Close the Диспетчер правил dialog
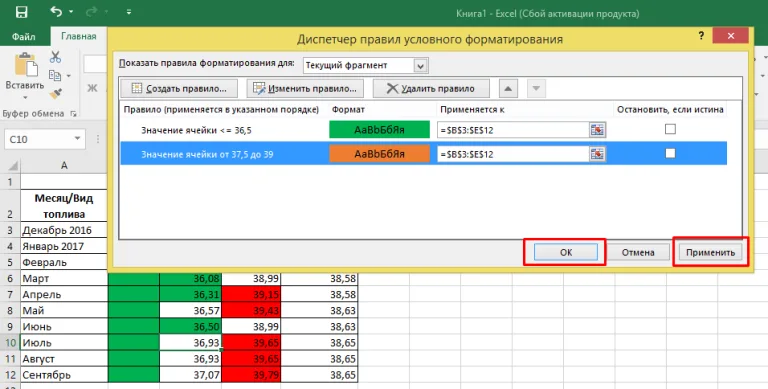Viewport: 768px width, 389px height. [x=730, y=36]
